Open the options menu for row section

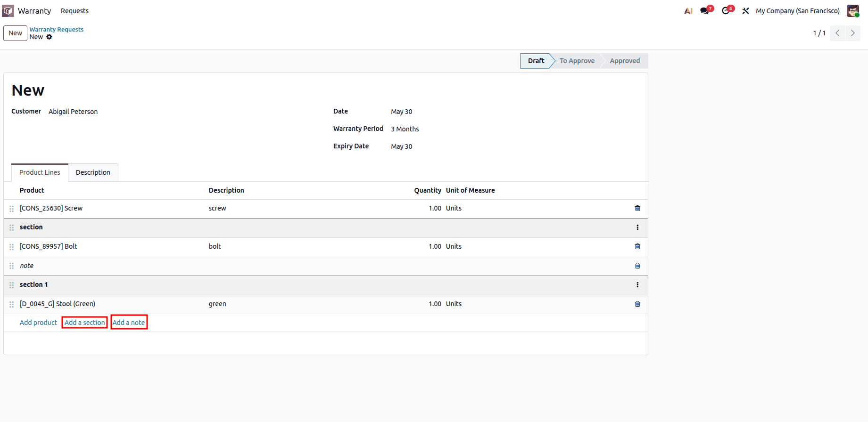(637, 227)
